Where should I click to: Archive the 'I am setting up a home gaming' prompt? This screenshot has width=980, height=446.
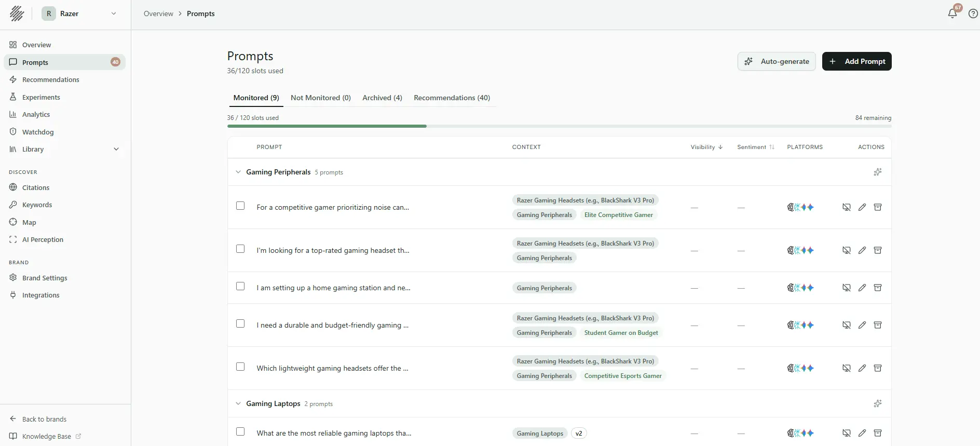878,288
